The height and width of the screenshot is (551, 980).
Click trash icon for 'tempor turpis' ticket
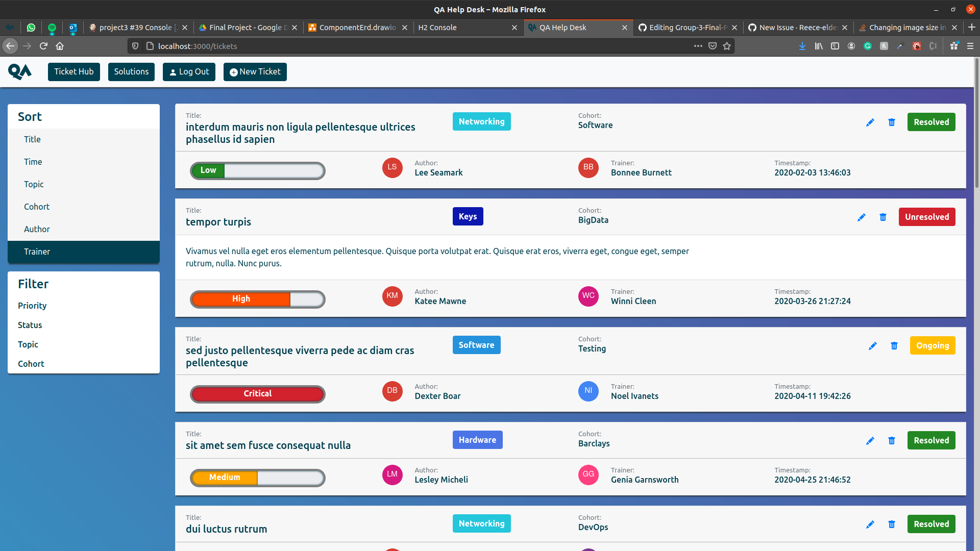coord(883,217)
